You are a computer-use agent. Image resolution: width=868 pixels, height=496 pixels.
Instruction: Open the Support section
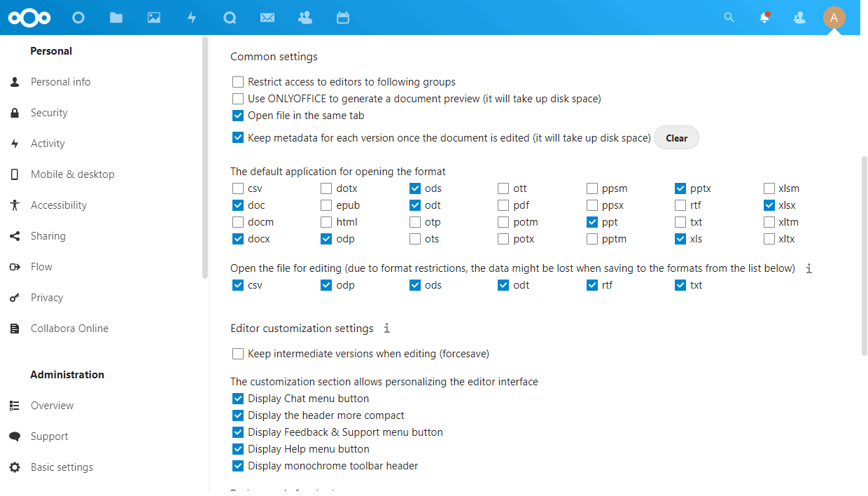tap(49, 436)
